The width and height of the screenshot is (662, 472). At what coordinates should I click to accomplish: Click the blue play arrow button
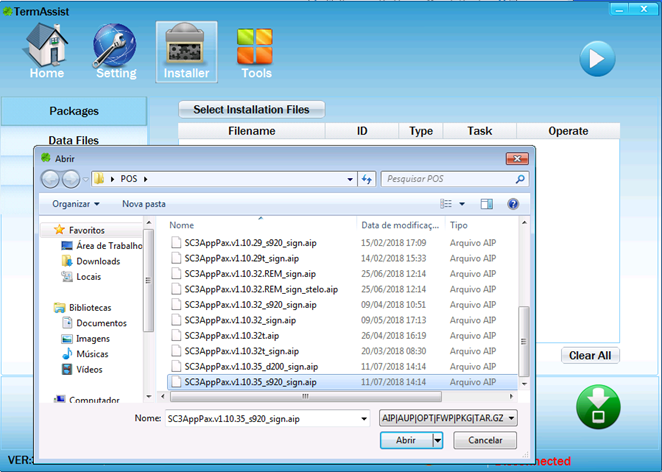[x=597, y=58]
